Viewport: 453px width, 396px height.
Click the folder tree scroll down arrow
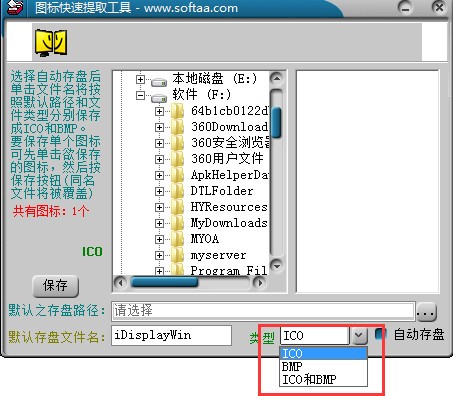click(x=276, y=266)
